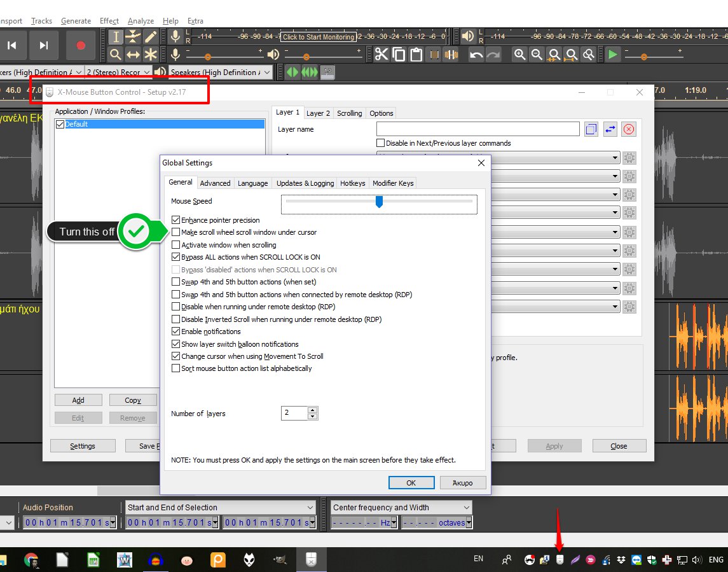Click the red Reset layer icon

pyautogui.click(x=629, y=129)
